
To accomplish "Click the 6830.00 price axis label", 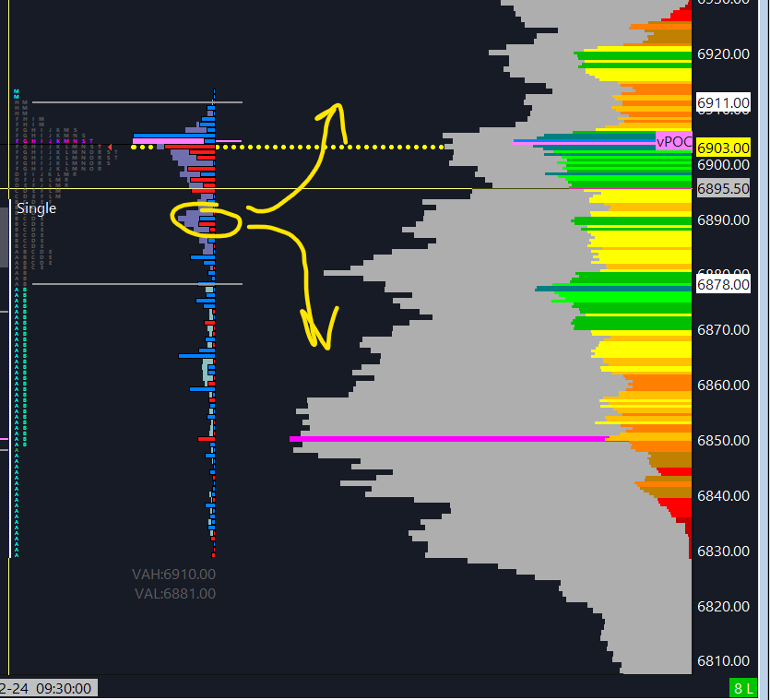I will pyautogui.click(x=723, y=551).
